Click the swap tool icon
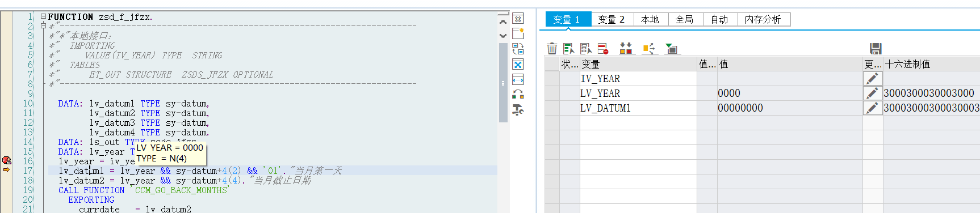The height and width of the screenshot is (213, 980). 518,49
